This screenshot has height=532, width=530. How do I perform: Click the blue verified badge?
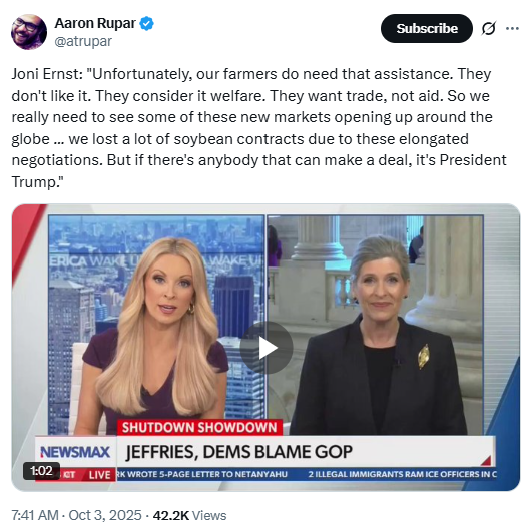click(147, 23)
